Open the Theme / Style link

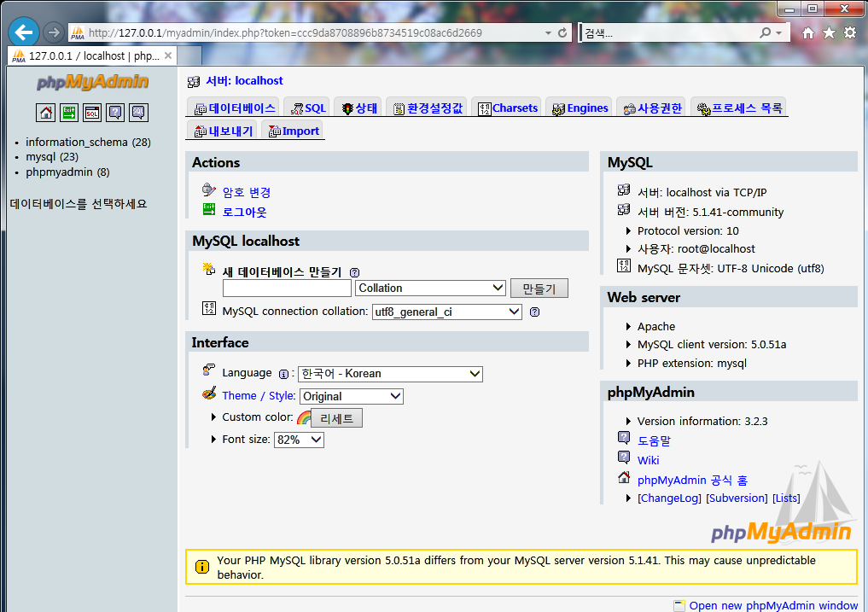click(x=258, y=395)
